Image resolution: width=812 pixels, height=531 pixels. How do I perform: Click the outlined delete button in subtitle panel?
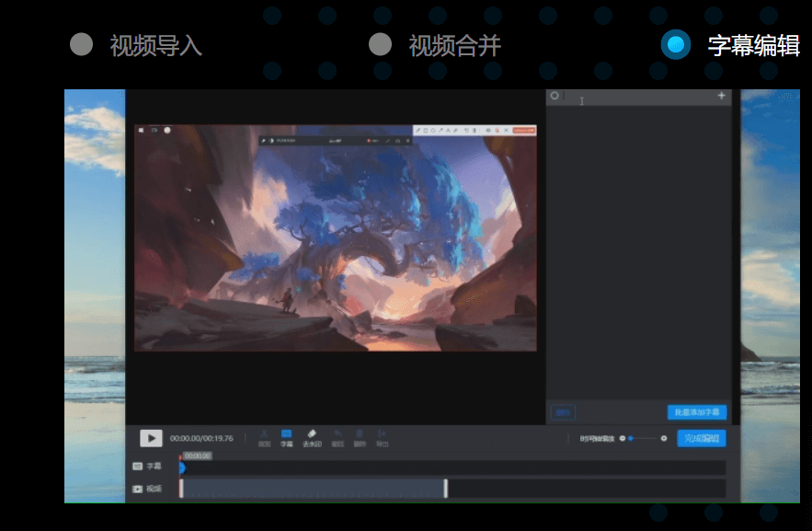(x=563, y=412)
